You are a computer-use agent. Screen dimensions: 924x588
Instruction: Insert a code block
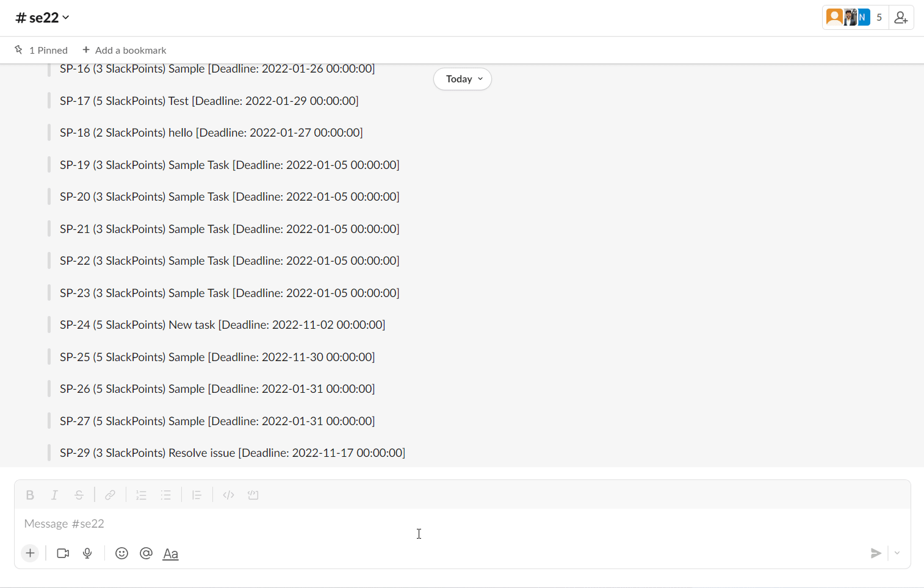click(253, 495)
